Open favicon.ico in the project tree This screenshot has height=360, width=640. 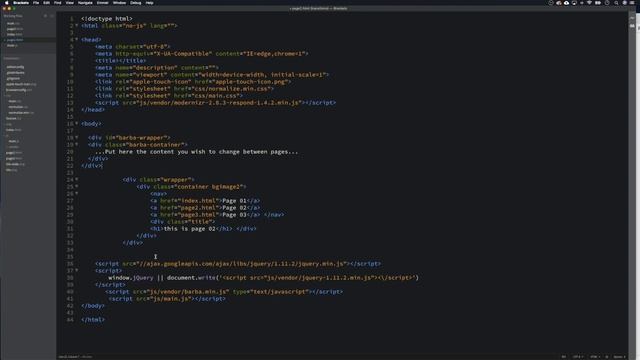pyautogui.click(x=13, y=118)
